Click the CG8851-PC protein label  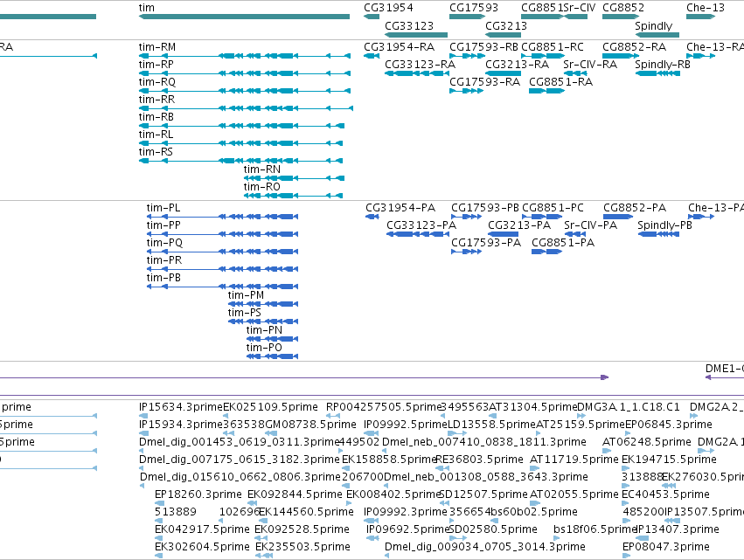click(x=553, y=208)
